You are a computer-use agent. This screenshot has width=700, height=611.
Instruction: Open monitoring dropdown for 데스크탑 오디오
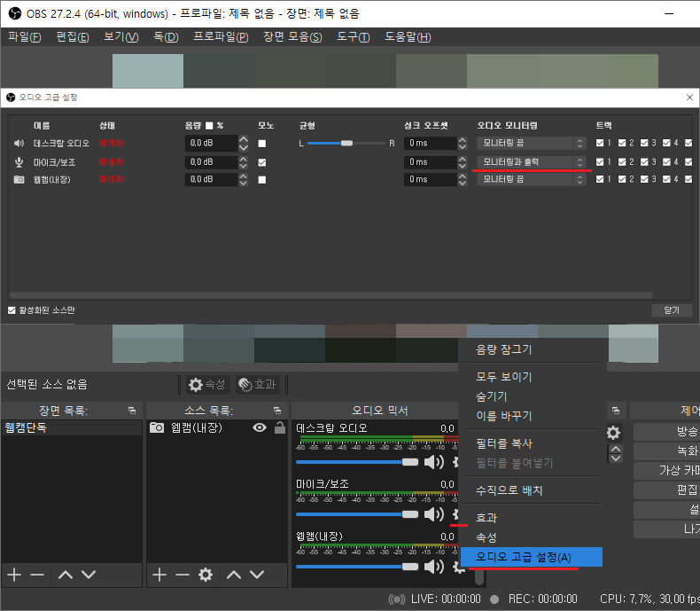531,143
